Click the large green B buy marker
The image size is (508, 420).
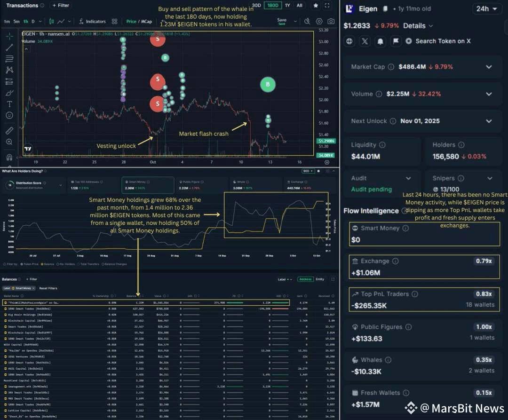coord(268,85)
